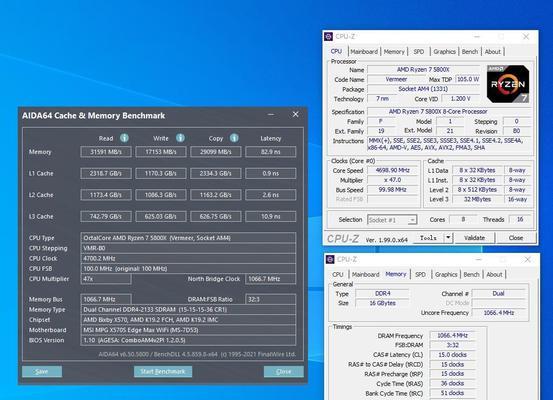Click Name field AMD Ryzen 7 5800X
553x400 pixels.
coord(423,69)
